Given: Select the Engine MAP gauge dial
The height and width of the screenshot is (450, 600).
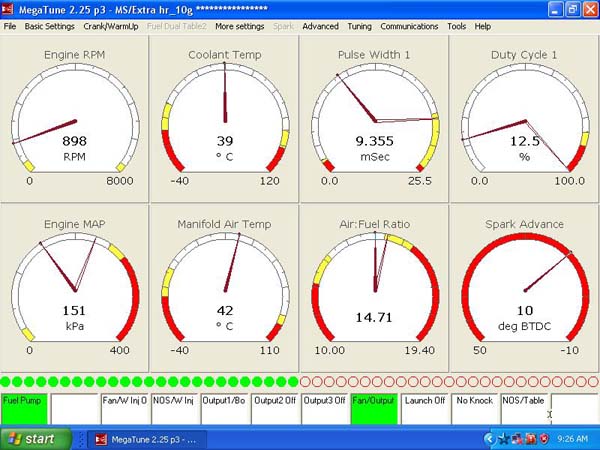Looking at the screenshot, I should pyautogui.click(x=75, y=289).
